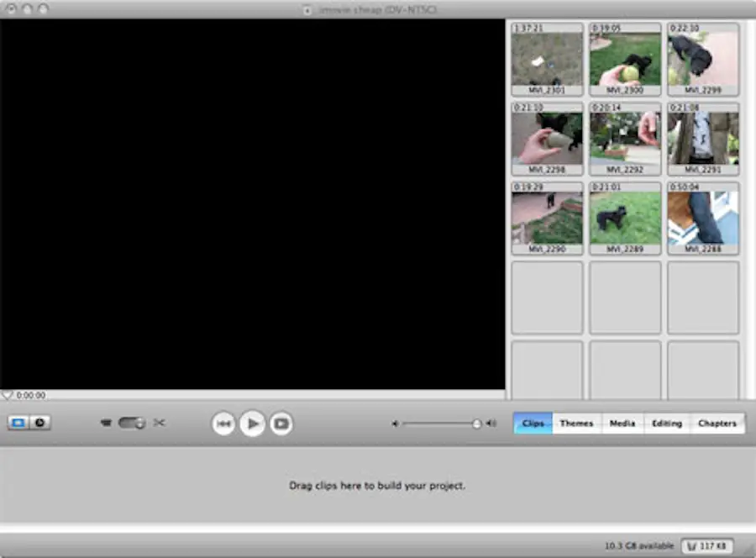
Task: Play the movie in fullscreen mode
Action: click(x=281, y=424)
